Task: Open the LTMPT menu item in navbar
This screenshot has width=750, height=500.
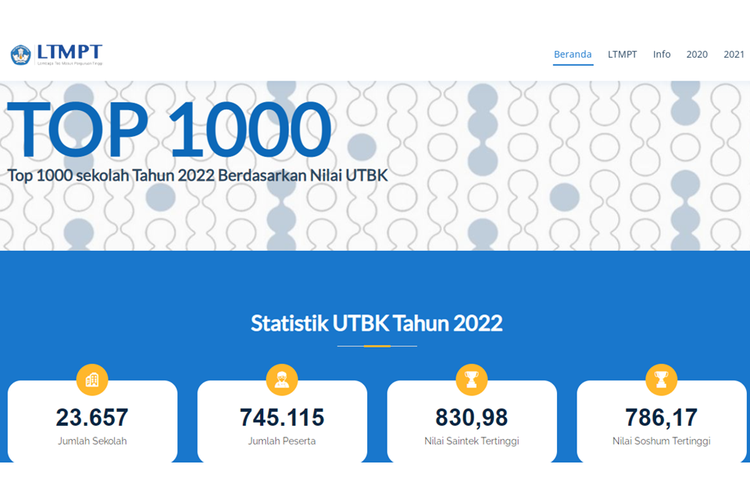Action: tap(622, 54)
